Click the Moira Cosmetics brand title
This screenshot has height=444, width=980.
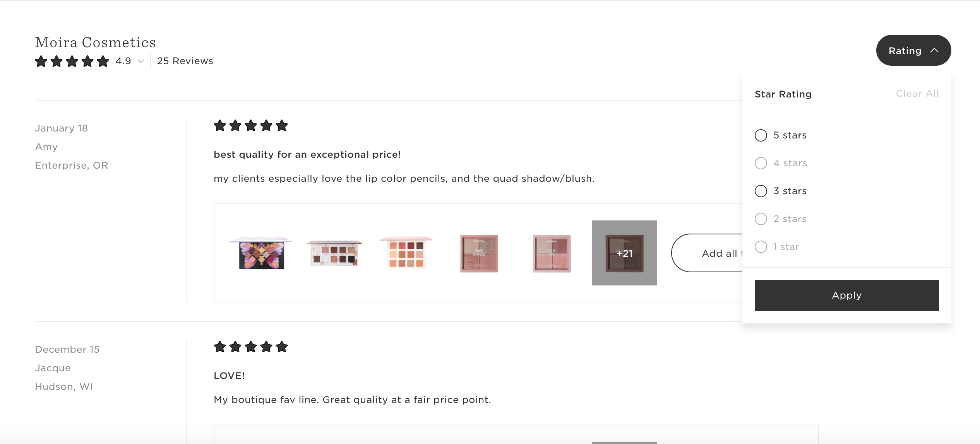[95, 43]
